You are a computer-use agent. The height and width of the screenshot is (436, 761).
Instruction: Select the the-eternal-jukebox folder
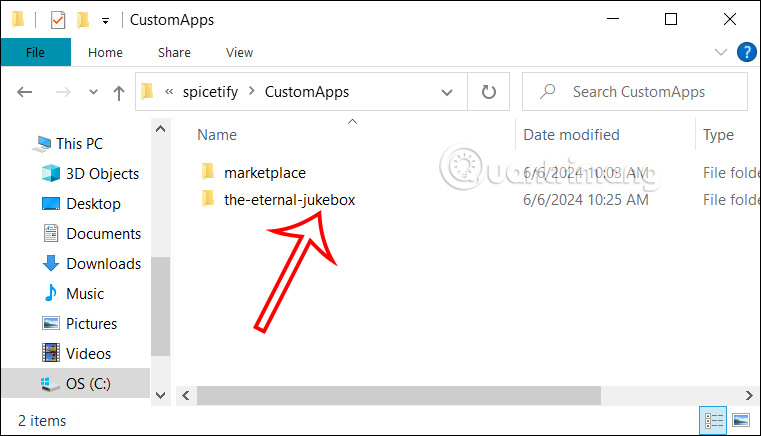tap(289, 200)
